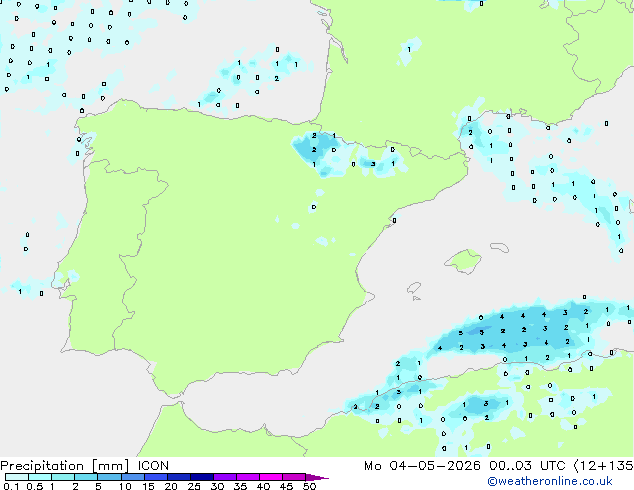Viewport: 634px width, 490px height.
Task: Click the 35–40 mm legend swatch
Action: pos(248,477)
